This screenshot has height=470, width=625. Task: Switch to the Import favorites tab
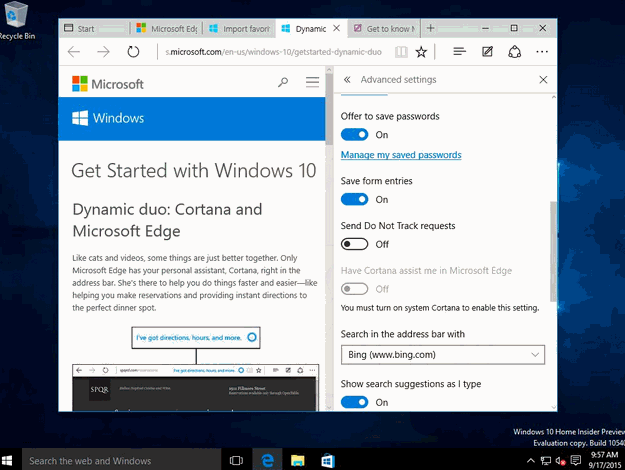click(239, 29)
